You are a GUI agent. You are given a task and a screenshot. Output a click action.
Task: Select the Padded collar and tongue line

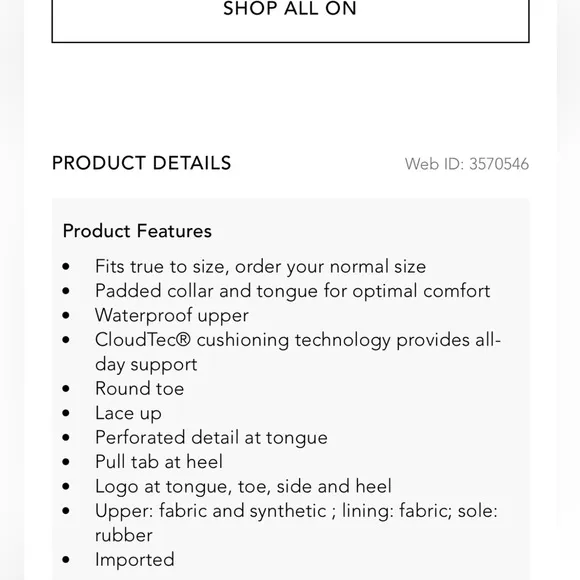click(293, 291)
